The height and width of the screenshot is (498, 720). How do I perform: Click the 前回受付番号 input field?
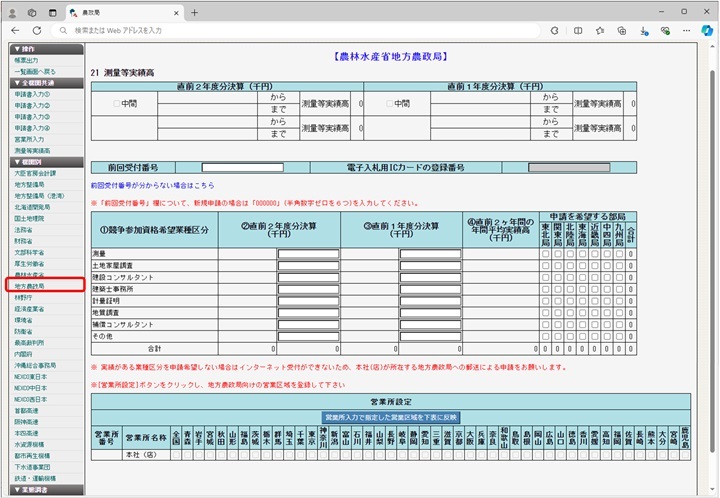pos(242,168)
